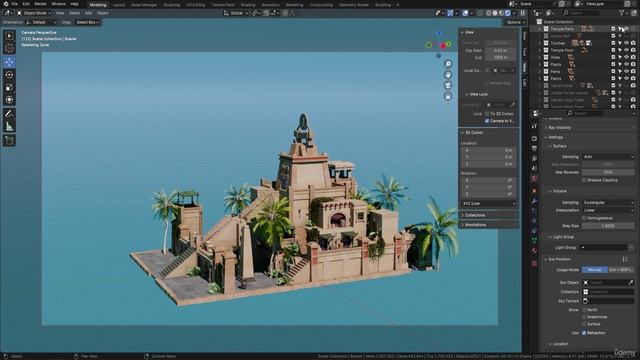Click the Blender logo in the menu bar

point(5,4)
